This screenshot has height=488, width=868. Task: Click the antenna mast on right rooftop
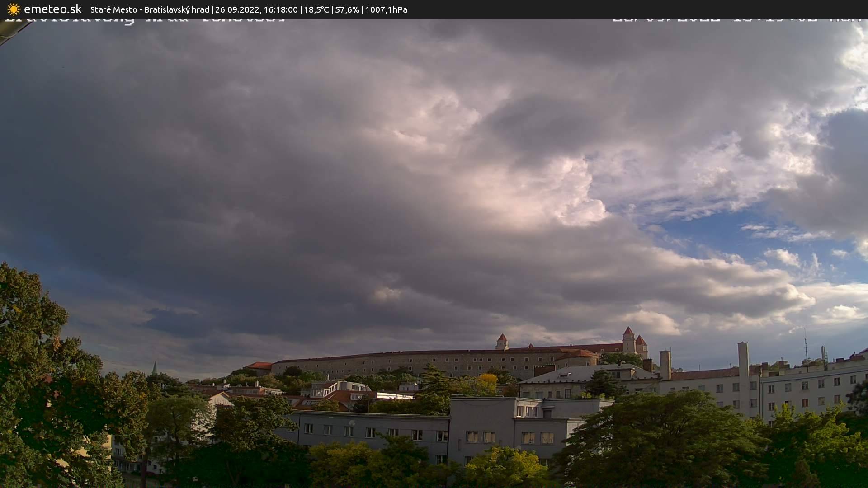[x=806, y=346]
